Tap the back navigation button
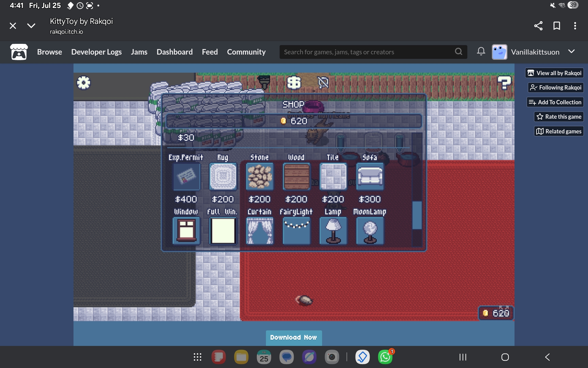 point(548,357)
